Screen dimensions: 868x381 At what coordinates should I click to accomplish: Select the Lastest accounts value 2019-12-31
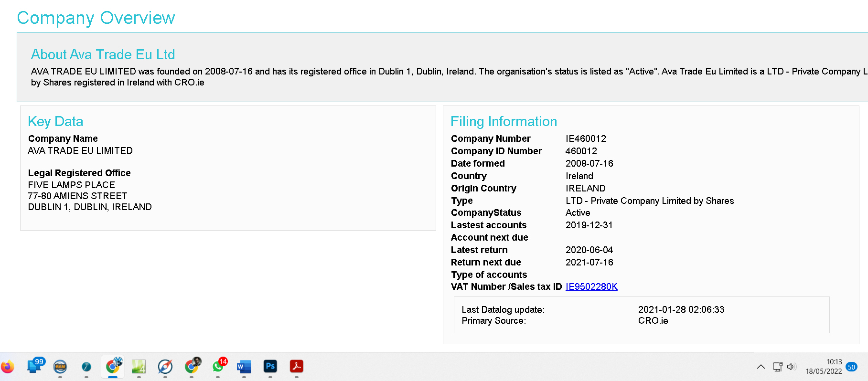pos(589,225)
